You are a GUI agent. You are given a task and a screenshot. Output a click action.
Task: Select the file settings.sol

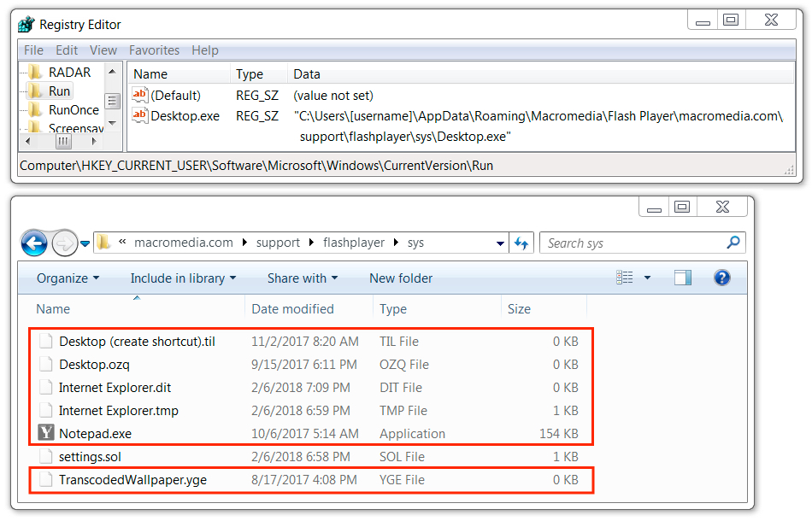pos(90,457)
